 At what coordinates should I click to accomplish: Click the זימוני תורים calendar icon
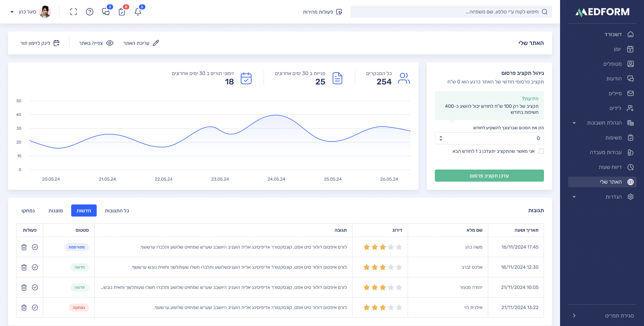(x=246, y=78)
